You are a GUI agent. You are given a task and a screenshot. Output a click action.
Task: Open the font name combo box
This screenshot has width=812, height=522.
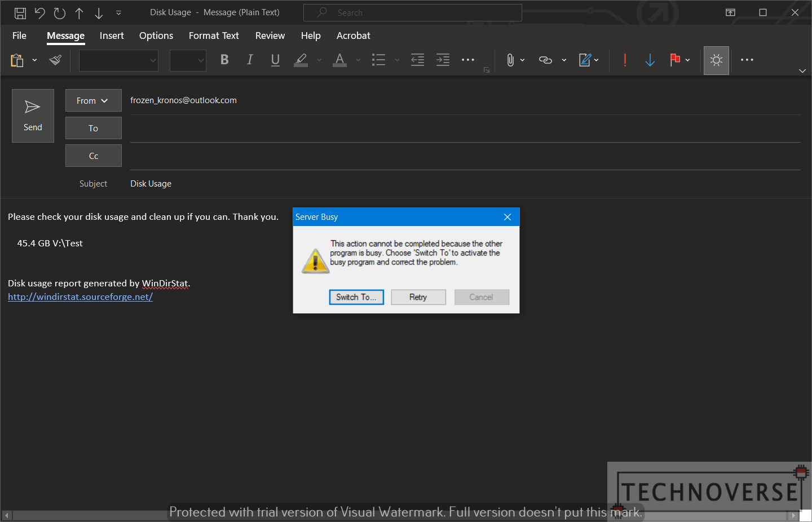118,60
